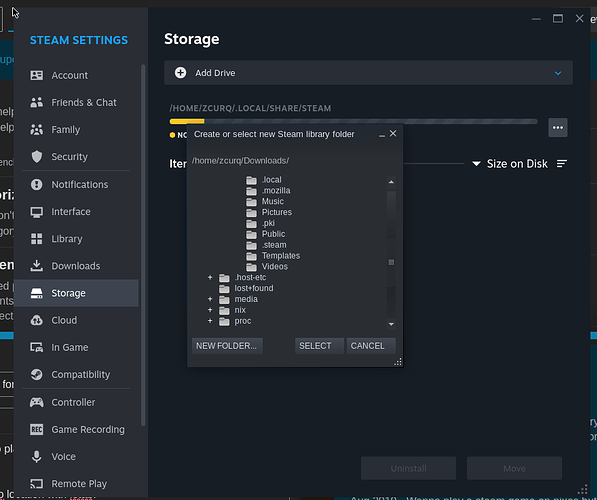Select the .steam folder
The height and width of the screenshot is (500, 597).
(x=266, y=245)
